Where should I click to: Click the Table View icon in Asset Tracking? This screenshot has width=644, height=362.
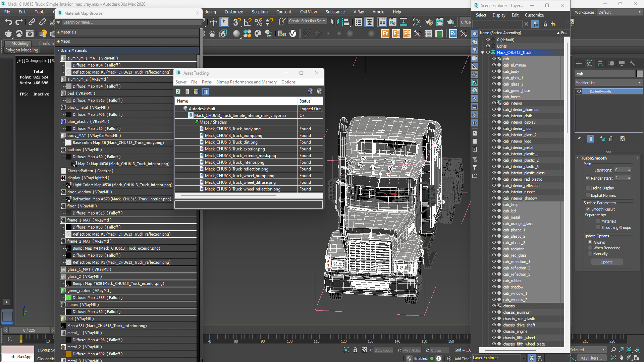[x=206, y=92]
